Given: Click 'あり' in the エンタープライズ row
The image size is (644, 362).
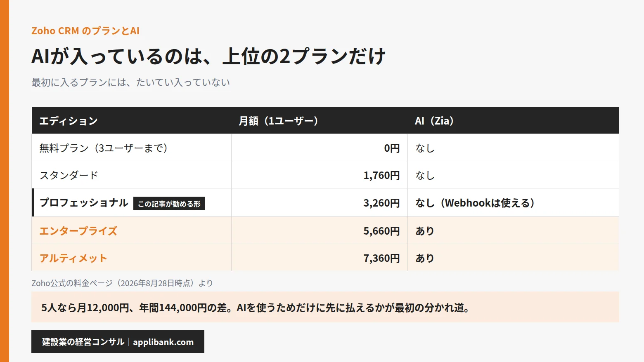Looking at the screenshot, I should [513, 230].
